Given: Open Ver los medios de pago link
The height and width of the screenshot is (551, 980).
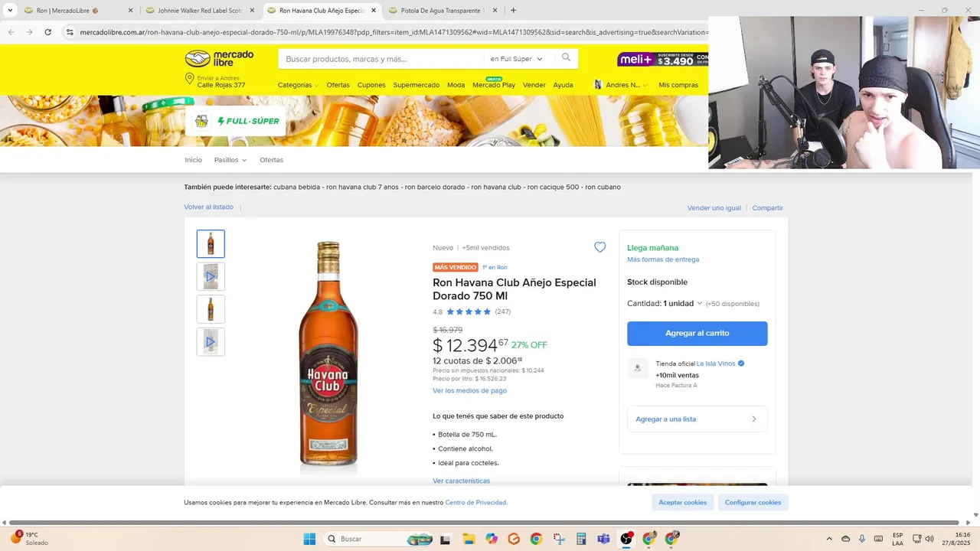Looking at the screenshot, I should [469, 390].
